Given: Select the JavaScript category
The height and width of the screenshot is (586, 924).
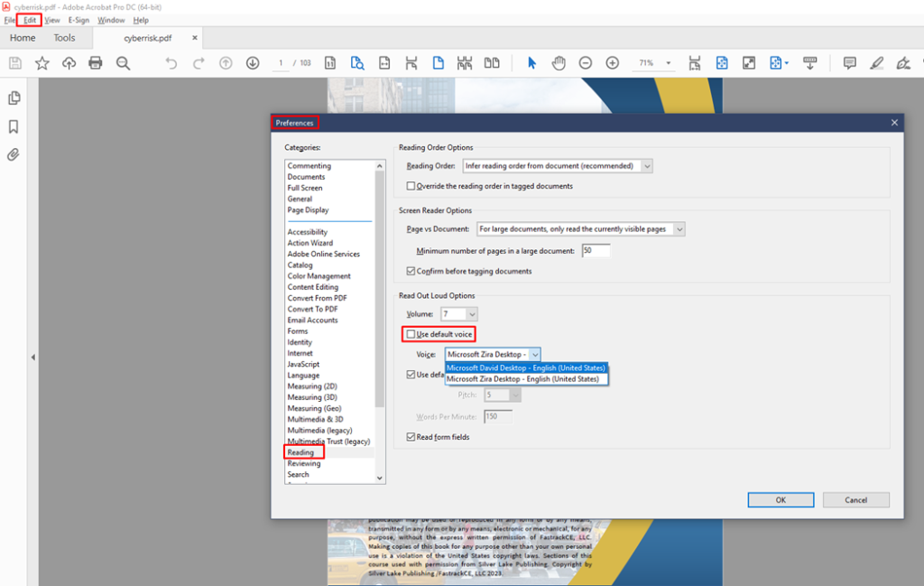Looking at the screenshot, I should tap(303, 365).
